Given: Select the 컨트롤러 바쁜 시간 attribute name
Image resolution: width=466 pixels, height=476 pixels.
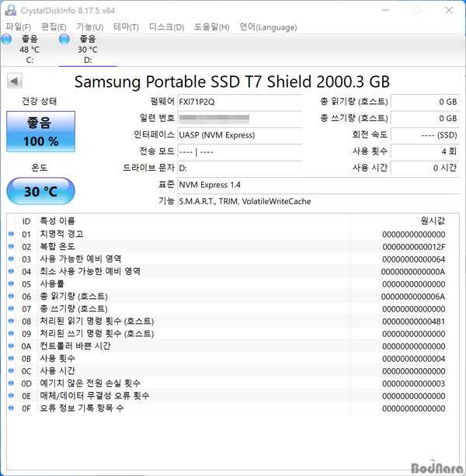Looking at the screenshot, I should (75, 346).
